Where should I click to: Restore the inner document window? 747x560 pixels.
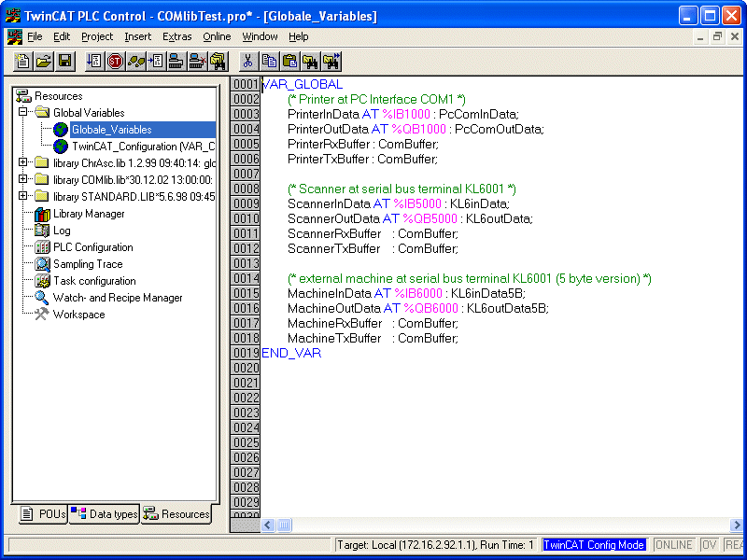click(717, 36)
